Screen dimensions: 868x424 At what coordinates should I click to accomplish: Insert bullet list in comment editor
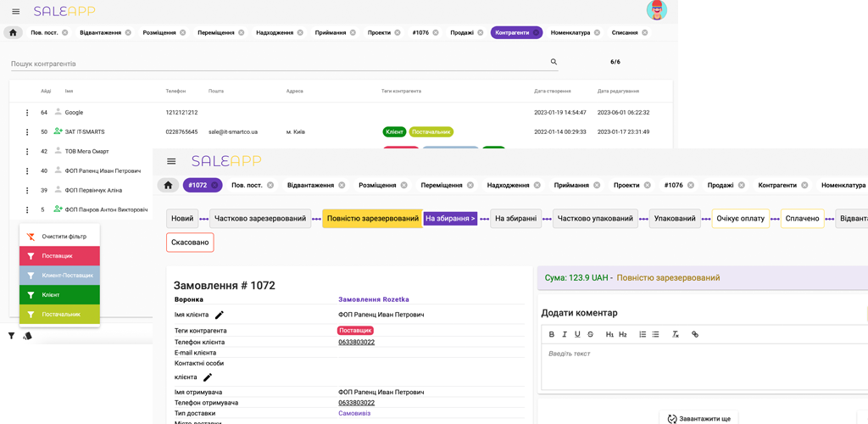point(655,334)
